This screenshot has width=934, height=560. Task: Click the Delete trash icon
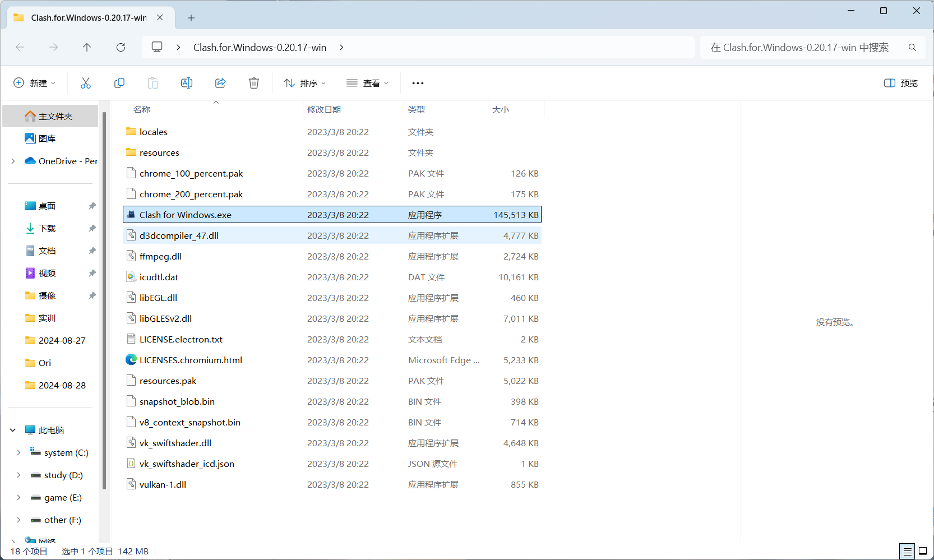click(x=254, y=83)
